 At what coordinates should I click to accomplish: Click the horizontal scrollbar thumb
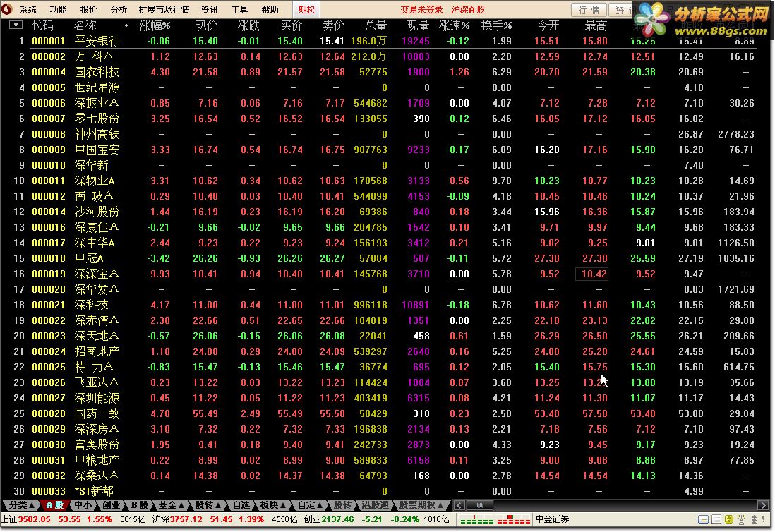(x=479, y=505)
